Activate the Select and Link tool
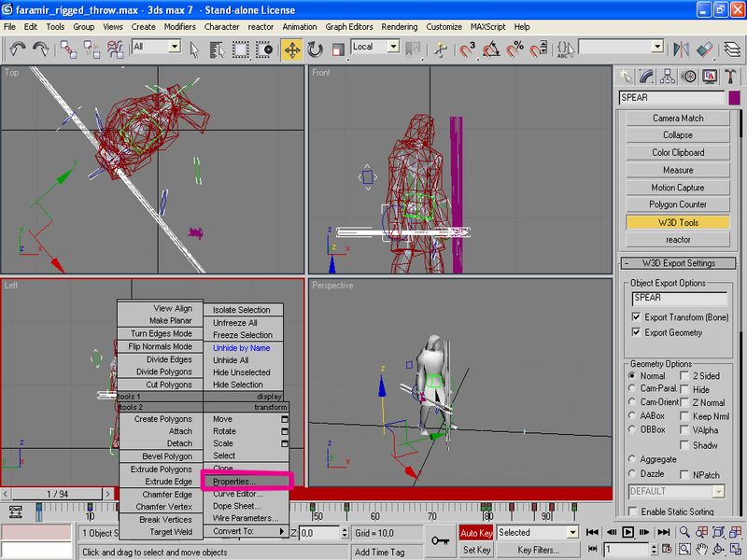 [68, 49]
